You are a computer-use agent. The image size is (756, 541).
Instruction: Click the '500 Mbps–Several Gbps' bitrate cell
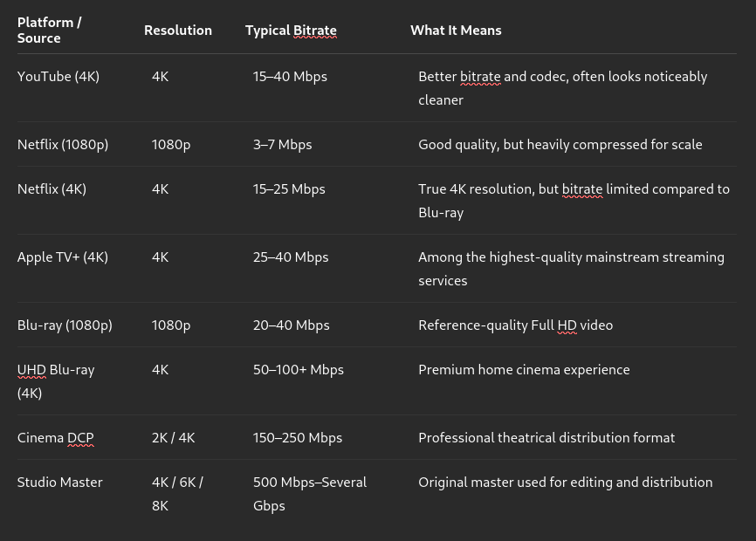coord(310,494)
